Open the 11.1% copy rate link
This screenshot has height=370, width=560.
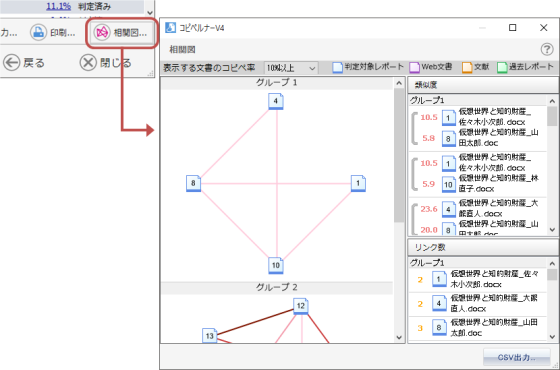(x=58, y=6)
